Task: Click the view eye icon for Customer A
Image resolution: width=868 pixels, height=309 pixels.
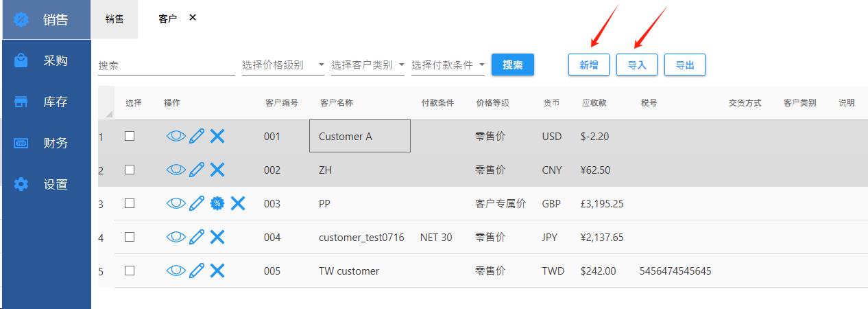Action: coord(176,136)
